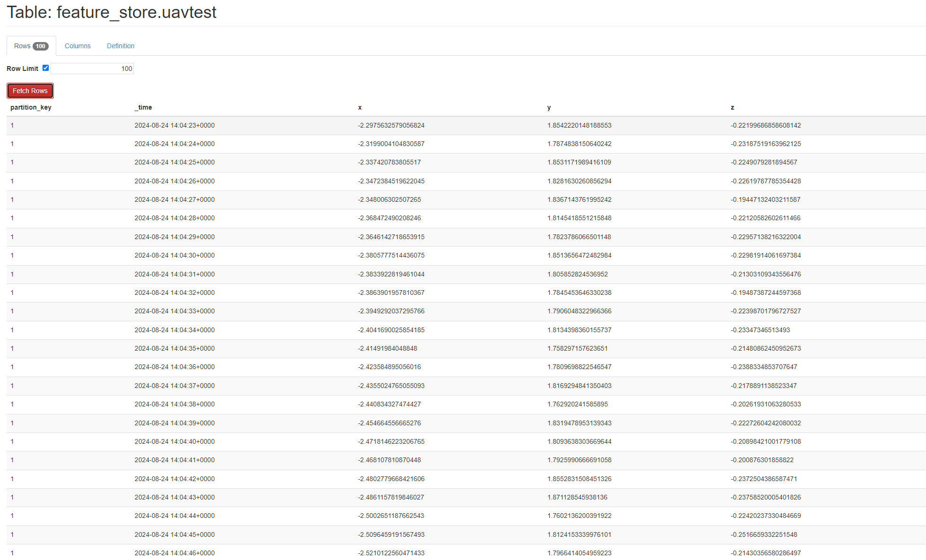Click x value -2.41491984048848
926x560 pixels.
[x=387, y=348]
